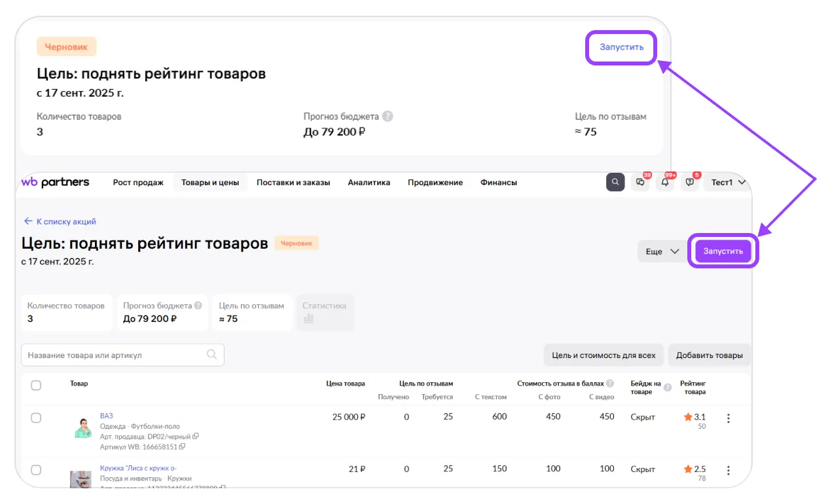Check the box for the Кружка product row
830x504 pixels.
pos(36,470)
